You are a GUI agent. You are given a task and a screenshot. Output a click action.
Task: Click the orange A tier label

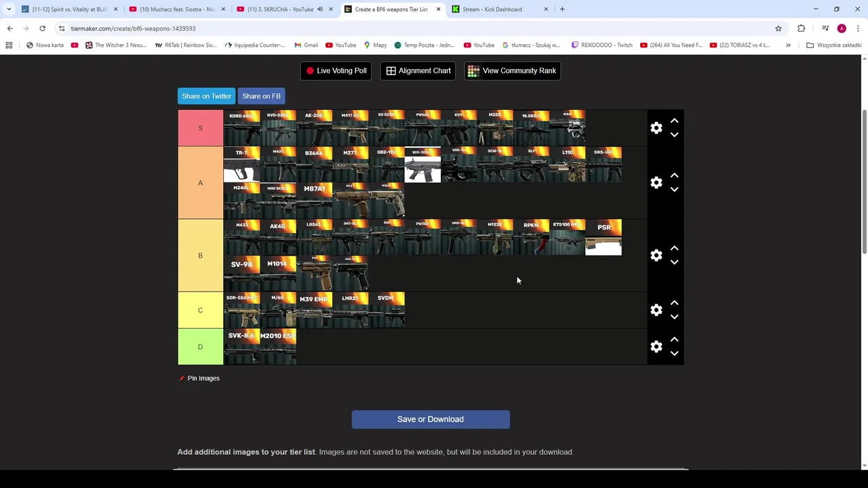[x=200, y=183]
